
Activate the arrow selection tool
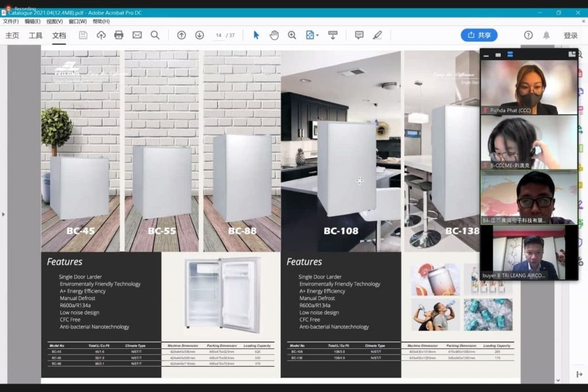(x=256, y=35)
